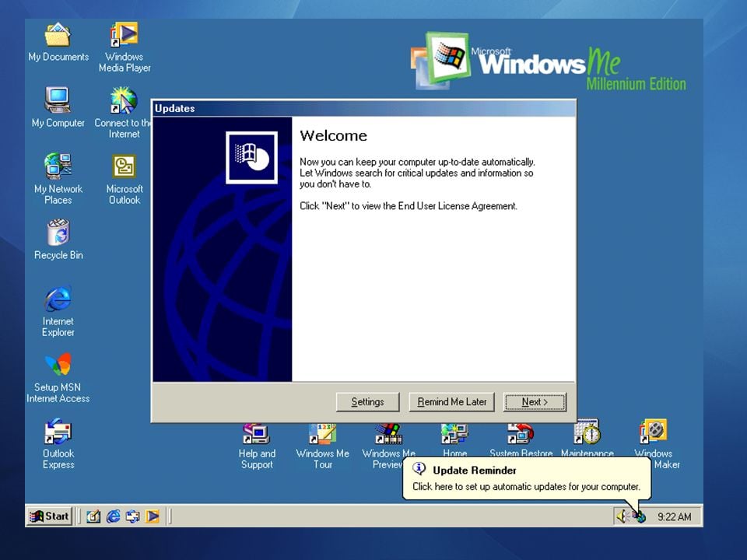The width and height of the screenshot is (747, 560).
Task: Launch Windows Media Player from desktop
Action: [x=124, y=47]
